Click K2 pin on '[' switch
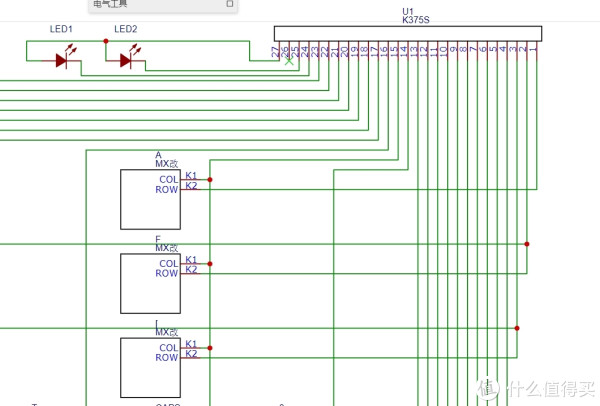This screenshot has height=406, width=600. 191,354
